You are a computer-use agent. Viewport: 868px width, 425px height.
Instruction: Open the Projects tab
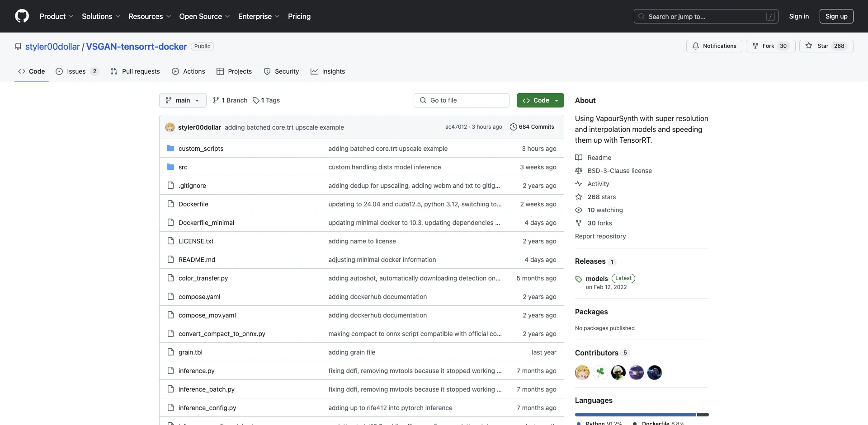click(x=234, y=71)
